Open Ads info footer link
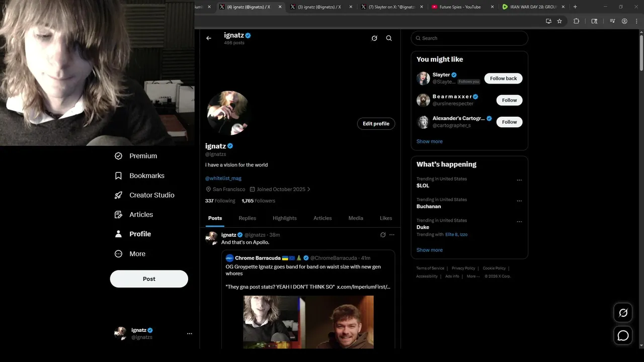Viewport: 644px width, 362px height. (x=452, y=276)
